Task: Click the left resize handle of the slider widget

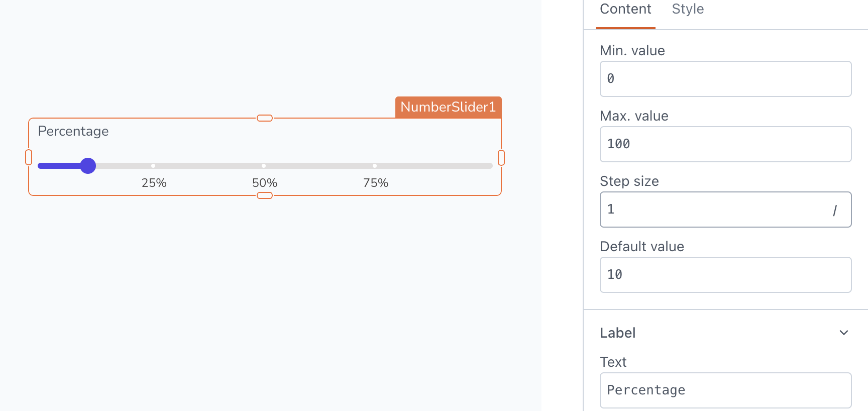Action: point(29,157)
